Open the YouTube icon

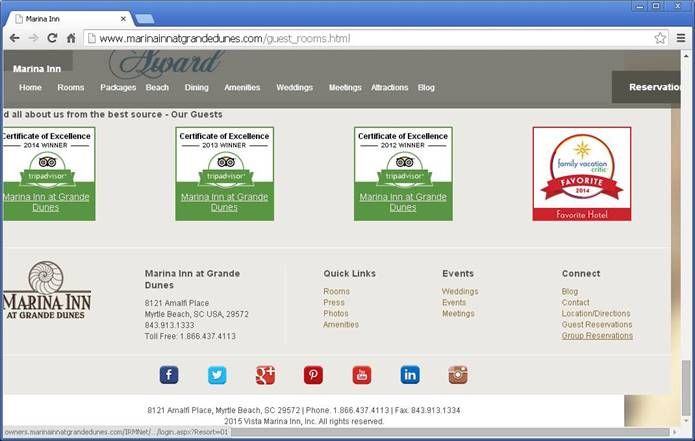361,375
